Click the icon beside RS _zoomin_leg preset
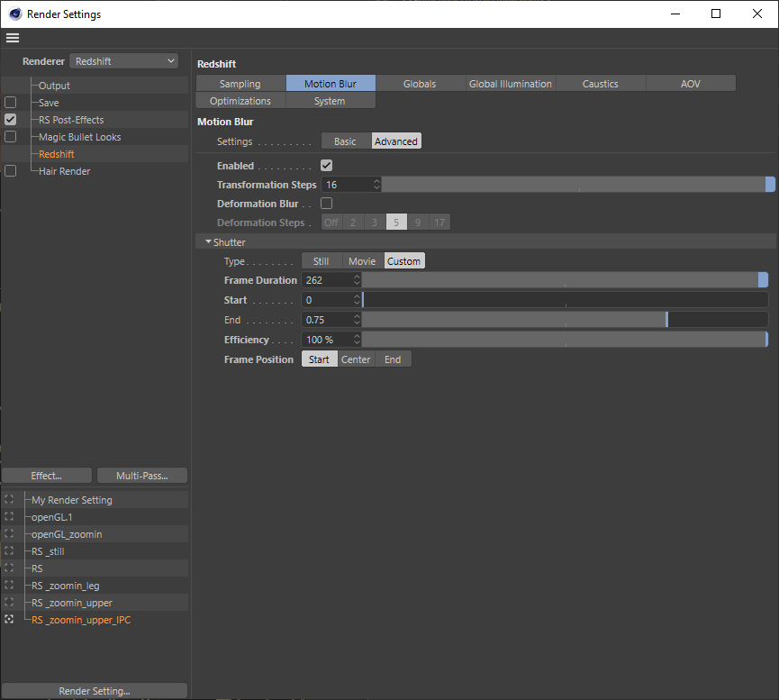The image size is (779, 700). [10, 586]
